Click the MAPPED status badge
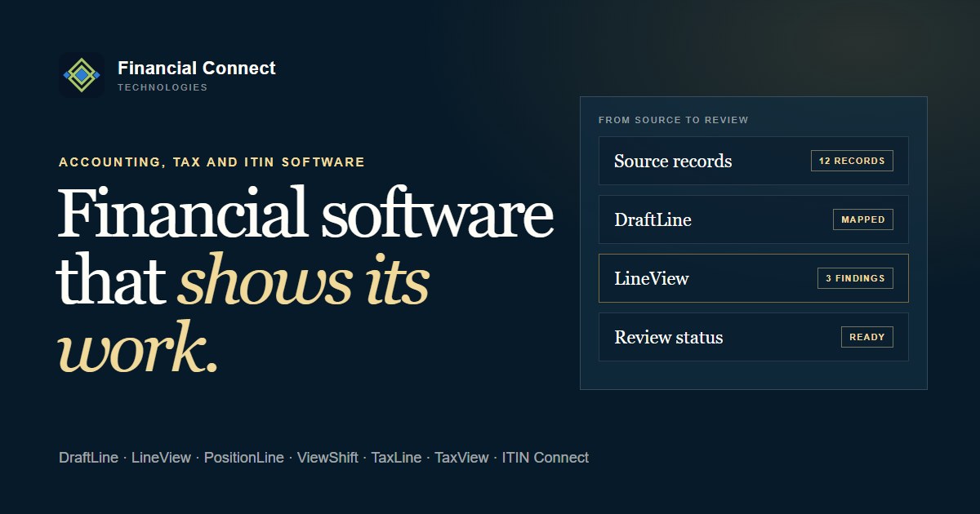 tap(863, 219)
